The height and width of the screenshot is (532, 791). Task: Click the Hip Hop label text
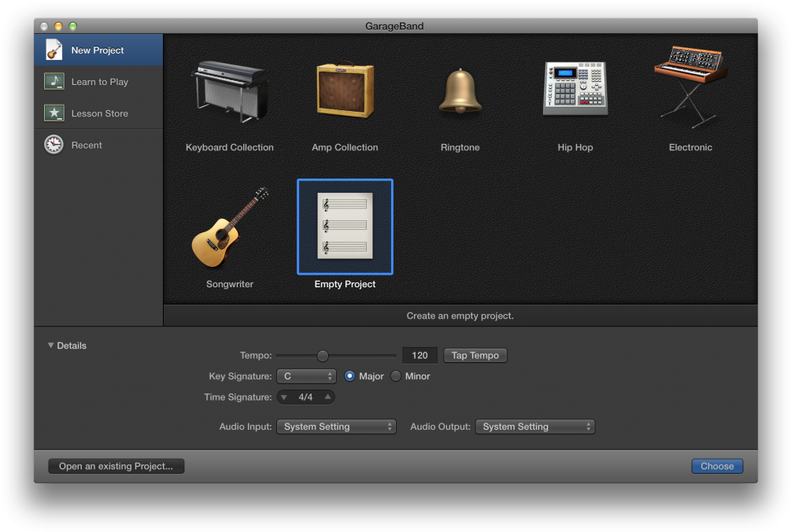(x=575, y=147)
